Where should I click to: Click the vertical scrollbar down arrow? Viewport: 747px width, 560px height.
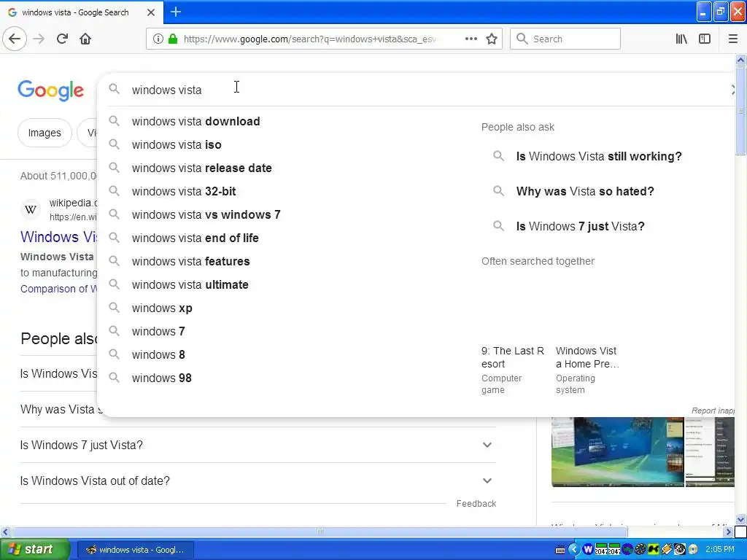(740, 519)
